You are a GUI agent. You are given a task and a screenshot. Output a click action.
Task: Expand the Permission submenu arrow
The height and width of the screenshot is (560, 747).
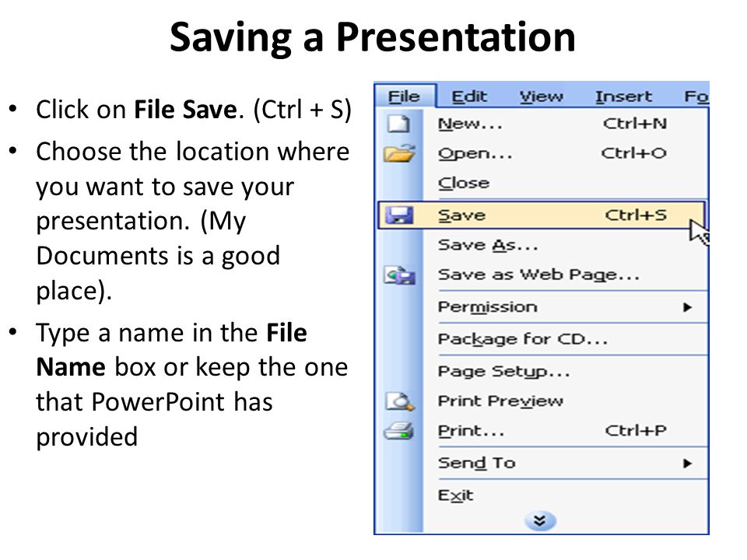coord(687,307)
